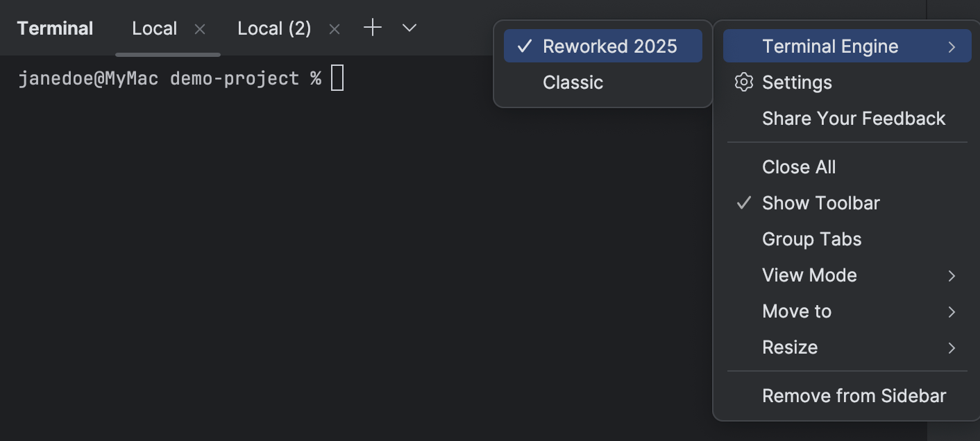Select the Reworked 2025 terminal engine

(610, 46)
